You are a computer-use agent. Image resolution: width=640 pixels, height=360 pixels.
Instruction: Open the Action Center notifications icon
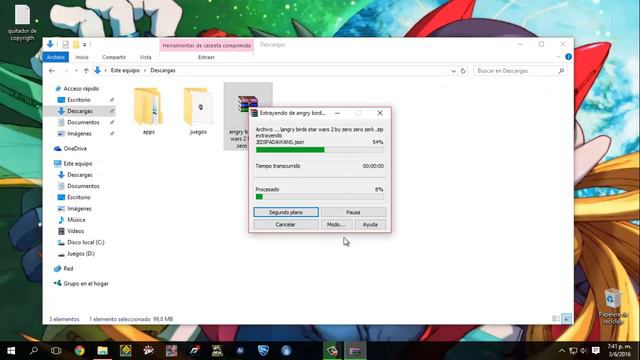pyautogui.click(x=596, y=351)
